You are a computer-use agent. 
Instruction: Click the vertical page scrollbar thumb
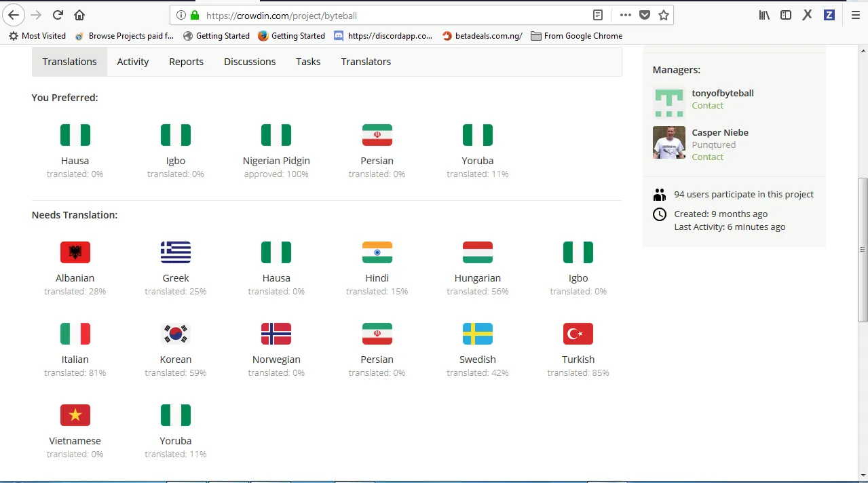click(x=863, y=250)
